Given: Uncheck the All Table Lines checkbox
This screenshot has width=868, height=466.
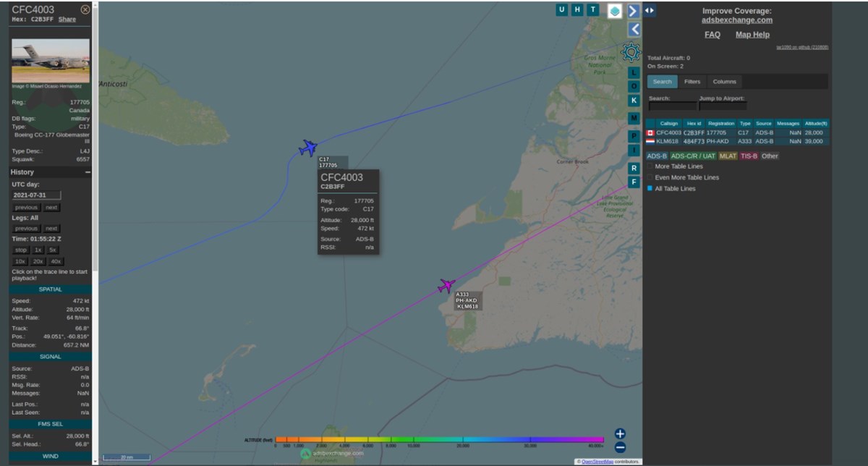Looking at the screenshot, I should pos(650,188).
